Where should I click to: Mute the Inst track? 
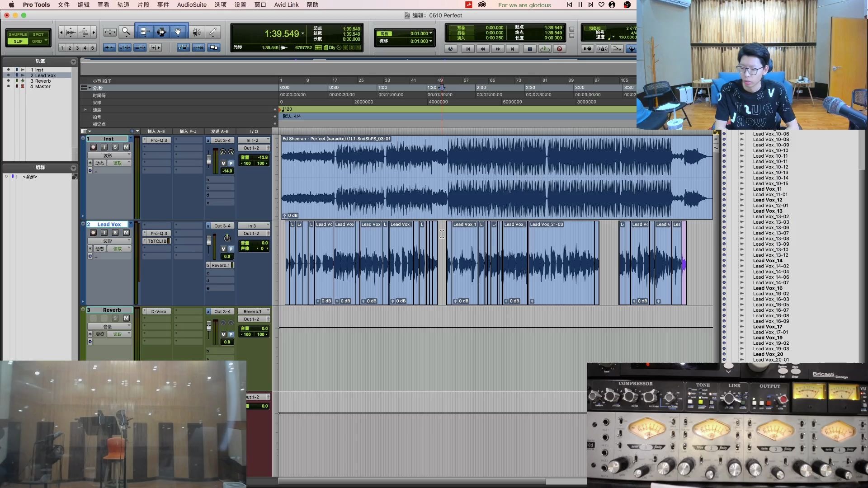pos(126,147)
